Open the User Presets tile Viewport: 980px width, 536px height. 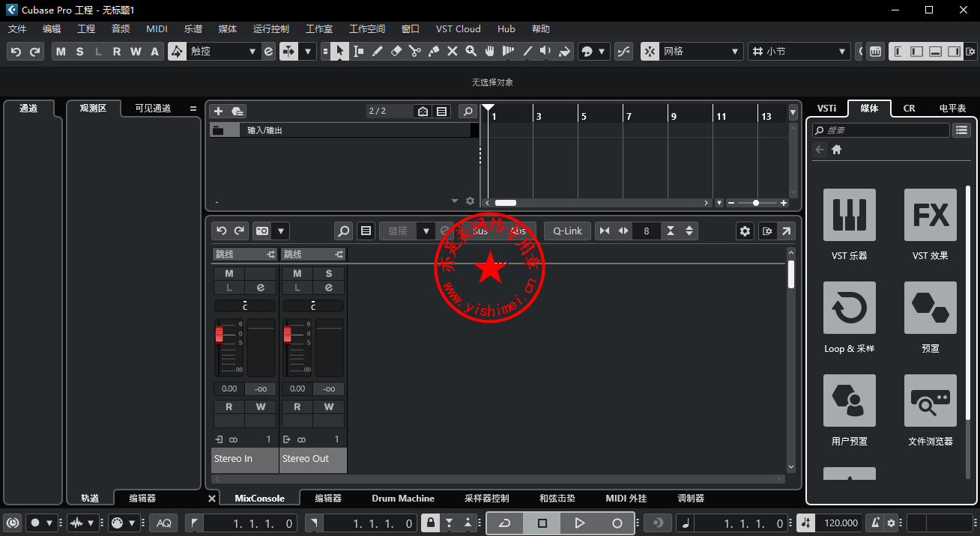coord(850,401)
